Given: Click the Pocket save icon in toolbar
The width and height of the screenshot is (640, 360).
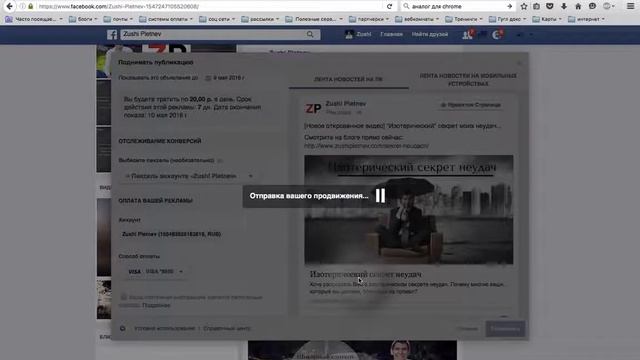Looking at the screenshot, I should pyautogui.click(x=550, y=6).
